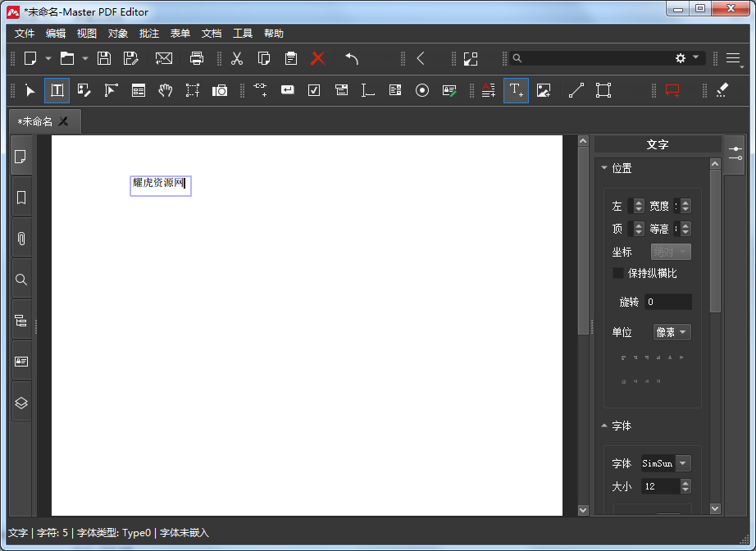Viewport: 756px width, 551px height.
Task: Select the radio button form tool
Action: 422,90
